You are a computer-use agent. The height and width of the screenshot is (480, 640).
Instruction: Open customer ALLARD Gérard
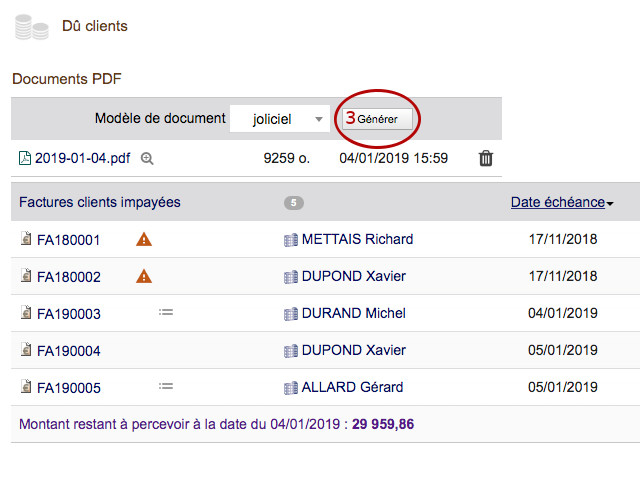point(352,387)
